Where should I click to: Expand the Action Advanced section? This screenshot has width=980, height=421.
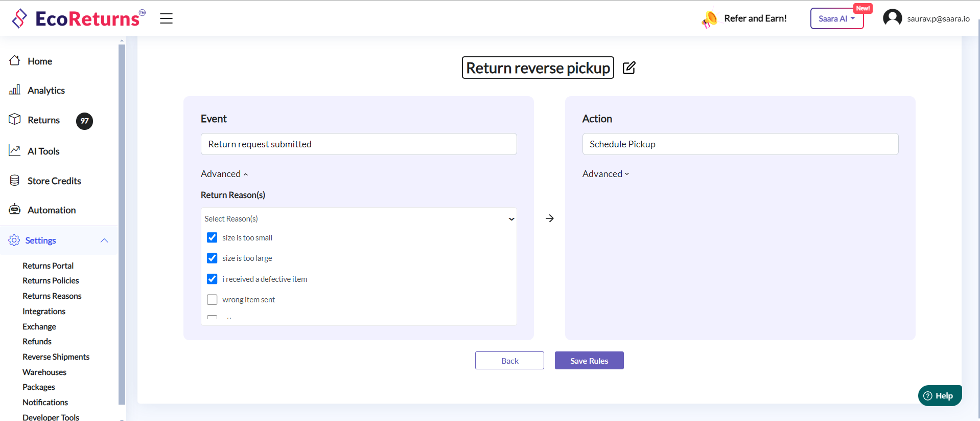point(605,174)
